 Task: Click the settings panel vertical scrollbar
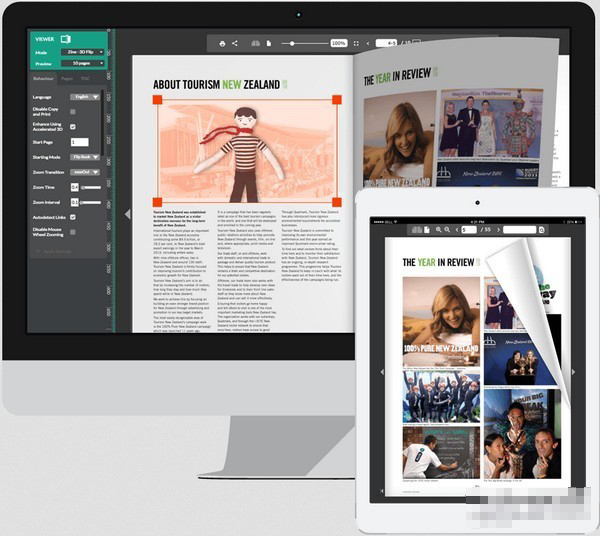point(102,122)
